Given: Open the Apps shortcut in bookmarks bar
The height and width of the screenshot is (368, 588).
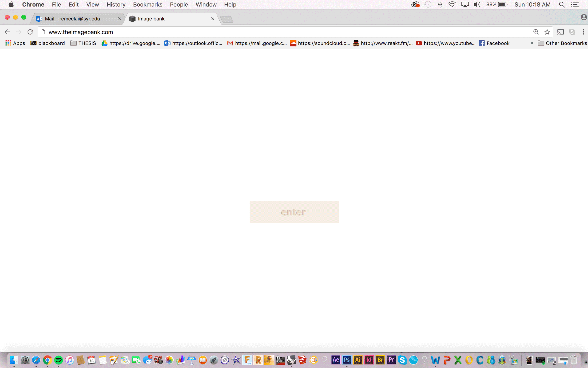Looking at the screenshot, I should point(15,43).
